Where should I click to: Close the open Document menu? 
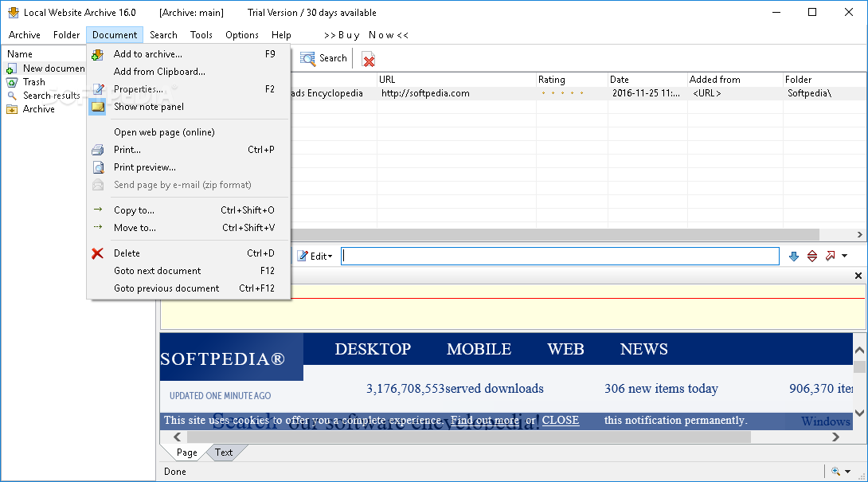115,35
